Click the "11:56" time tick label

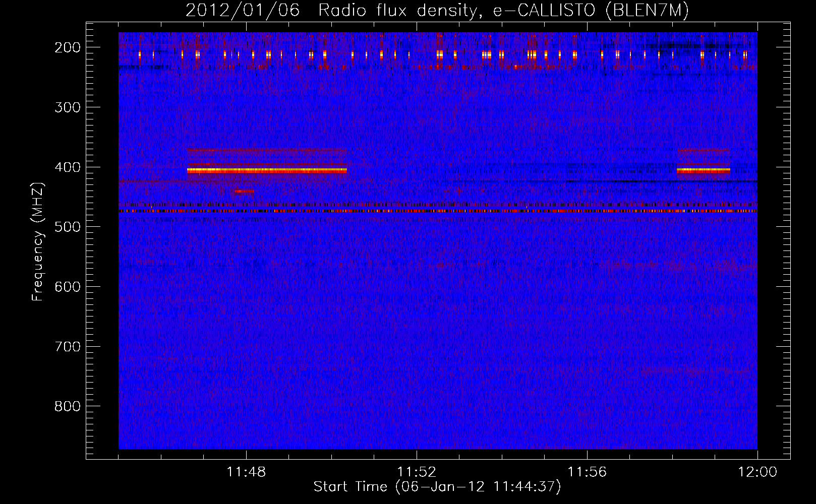click(587, 472)
